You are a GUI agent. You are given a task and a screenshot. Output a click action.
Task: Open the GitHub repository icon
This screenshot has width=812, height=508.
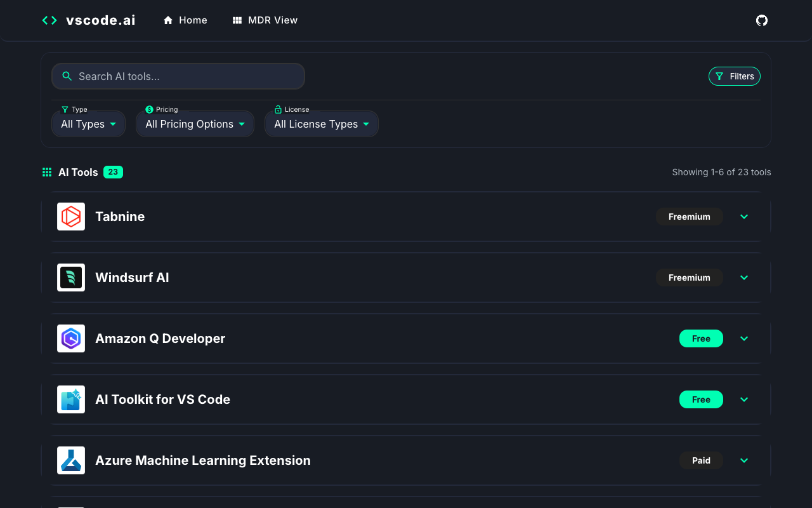click(x=762, y=20)
